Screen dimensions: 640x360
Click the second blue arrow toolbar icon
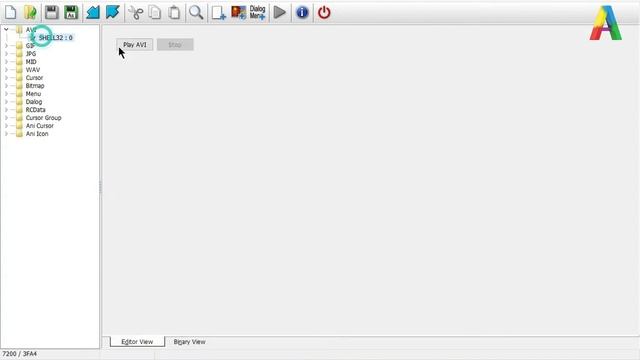113,12
